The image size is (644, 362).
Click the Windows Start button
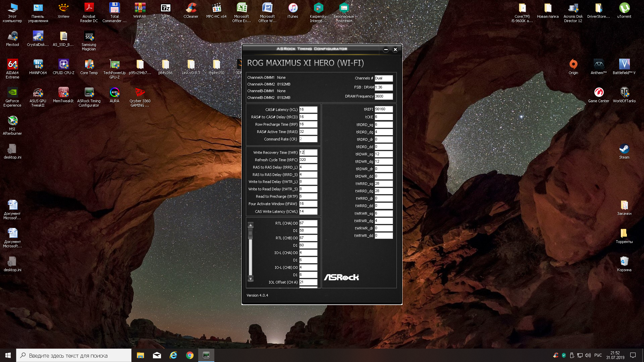tap(8, 355)
